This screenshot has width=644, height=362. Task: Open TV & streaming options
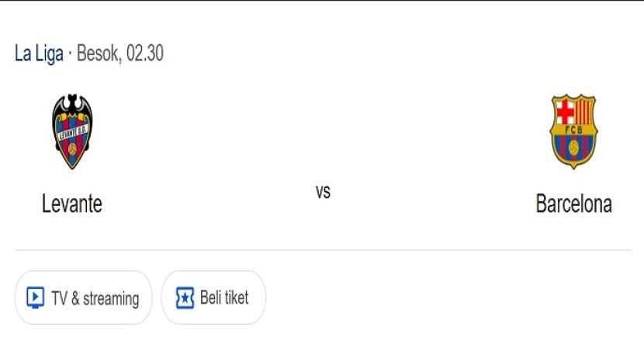83,298
